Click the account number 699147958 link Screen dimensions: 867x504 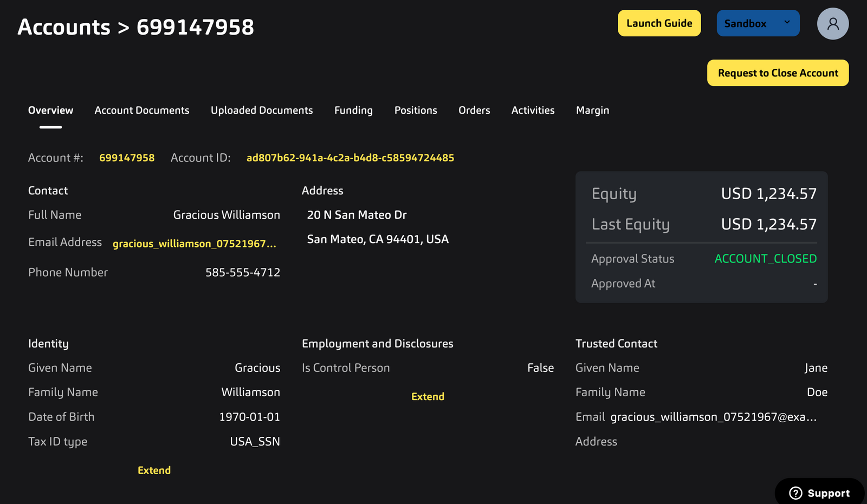tap(127, 158)
